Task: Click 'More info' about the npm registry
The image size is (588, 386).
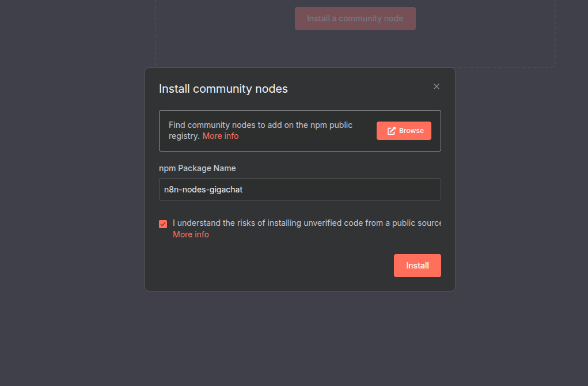Action: (221, 135)
